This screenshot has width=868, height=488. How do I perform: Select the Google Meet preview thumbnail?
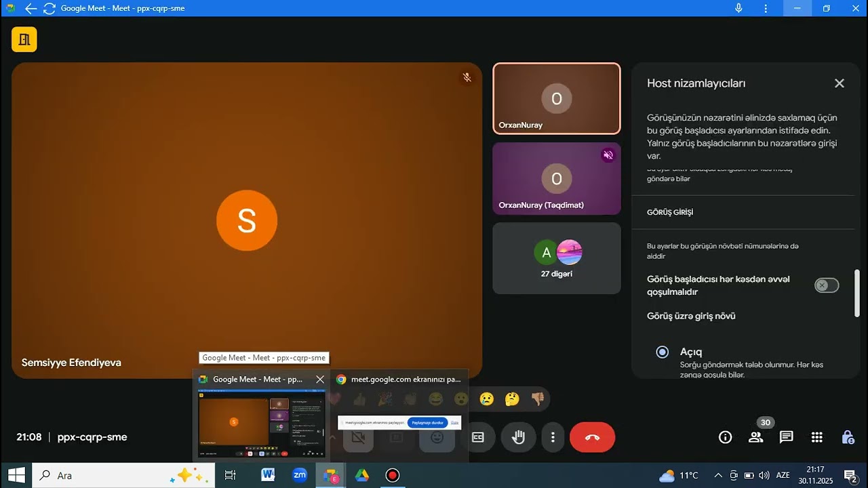click(261, 423)
